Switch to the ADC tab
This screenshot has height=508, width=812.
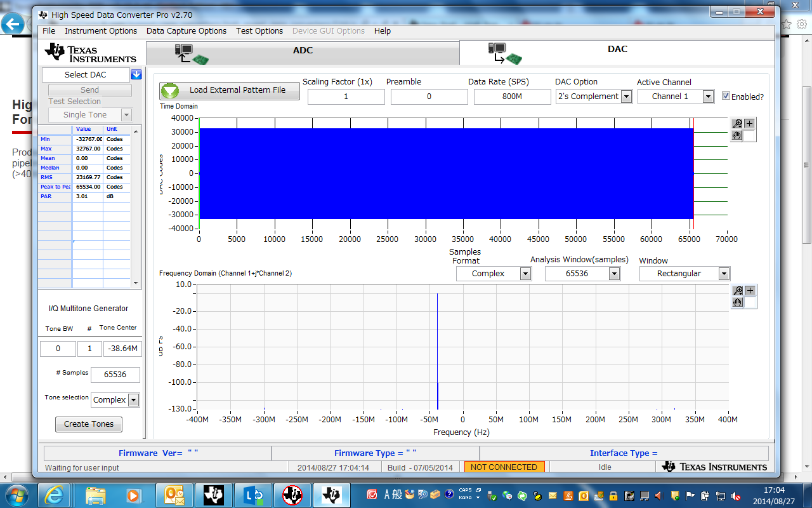point(303,53)
